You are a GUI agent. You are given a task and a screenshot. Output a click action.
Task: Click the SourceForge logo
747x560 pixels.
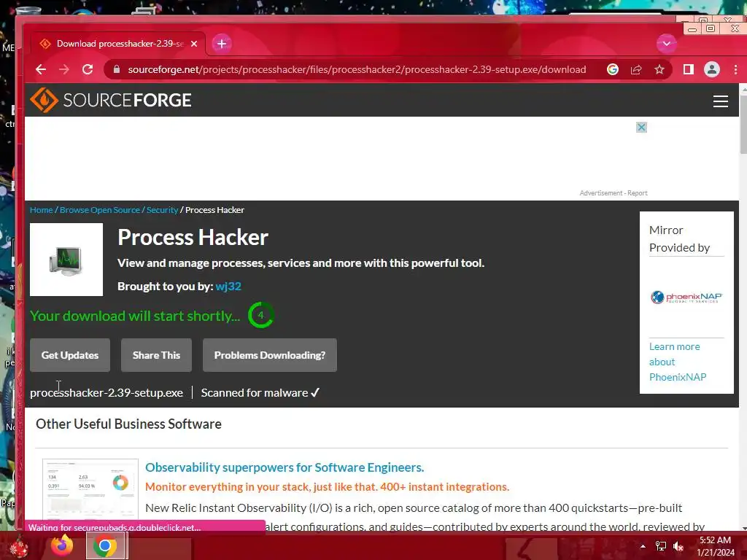click(x=111, y=100)
